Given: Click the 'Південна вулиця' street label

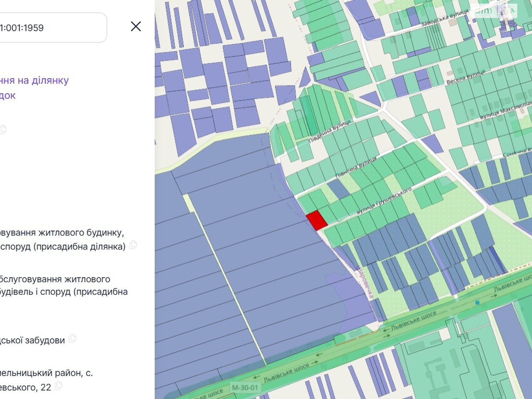Looking at the screenshot, I should (x=329, y=131).
